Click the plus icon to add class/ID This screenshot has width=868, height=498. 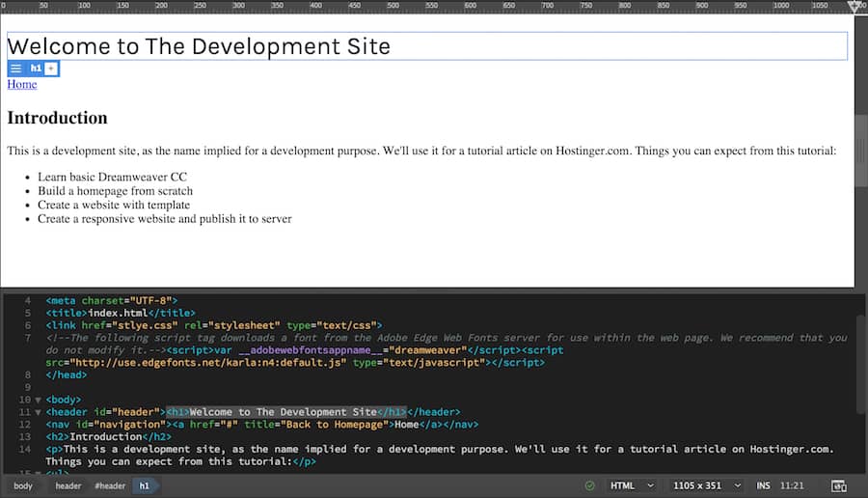point(51,69)
